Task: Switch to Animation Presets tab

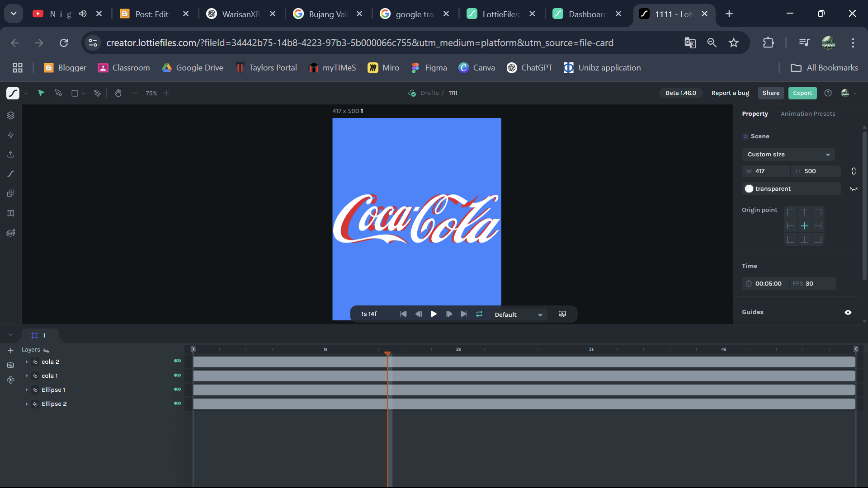Action: [808, 114]
